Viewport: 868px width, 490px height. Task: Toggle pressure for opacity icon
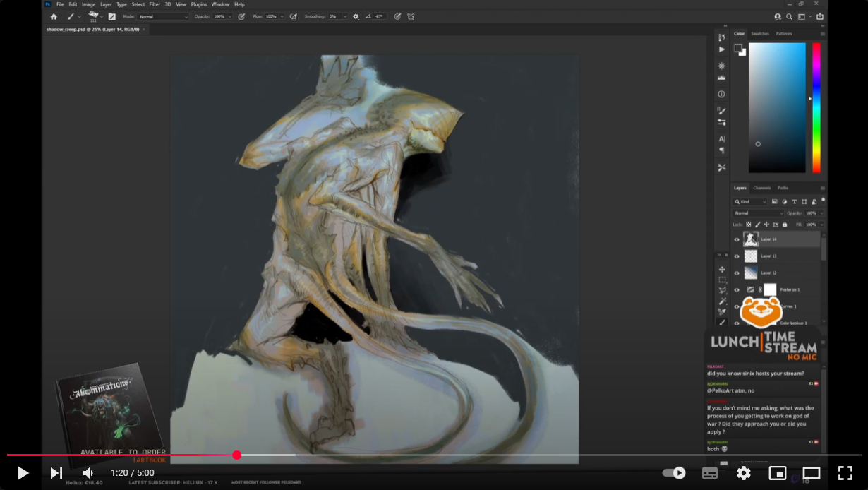tap(242, 16)
